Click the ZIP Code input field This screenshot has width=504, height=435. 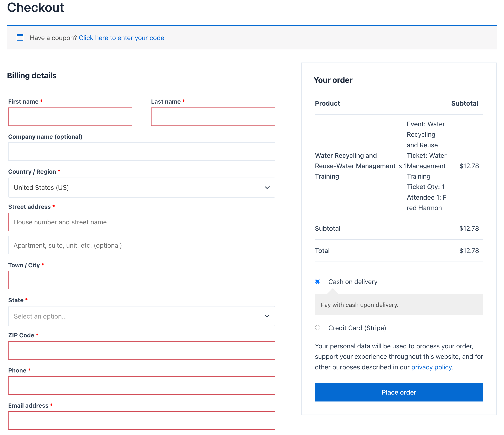pos(142,350)
